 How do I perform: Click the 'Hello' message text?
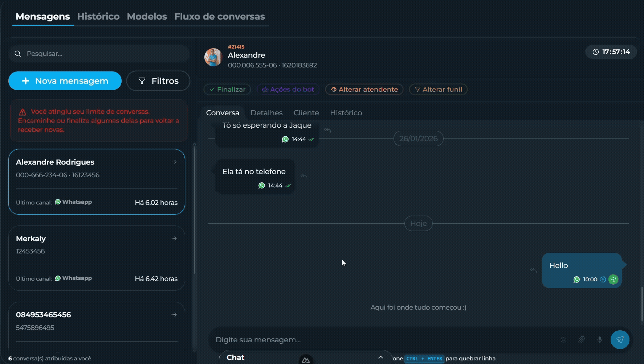click(558, 265)
